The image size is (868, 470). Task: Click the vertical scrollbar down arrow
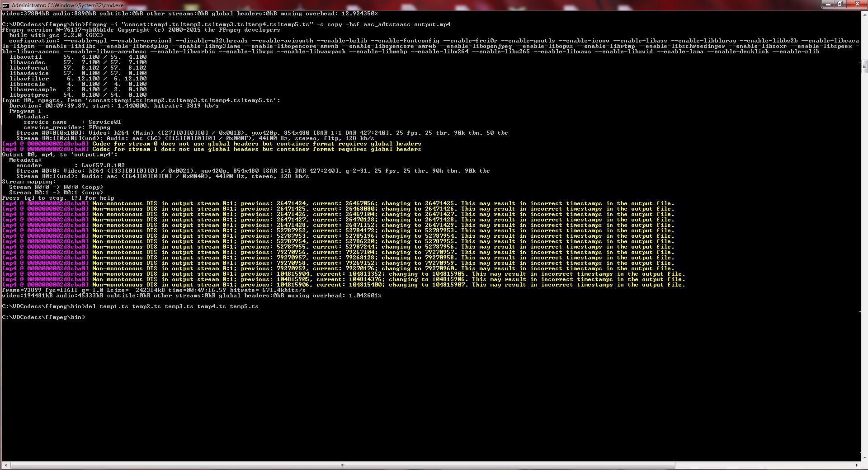863,457
